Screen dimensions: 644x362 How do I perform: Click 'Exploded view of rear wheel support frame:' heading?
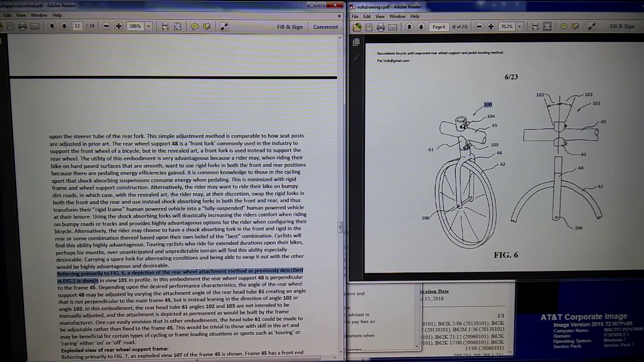tap(115, 349)
